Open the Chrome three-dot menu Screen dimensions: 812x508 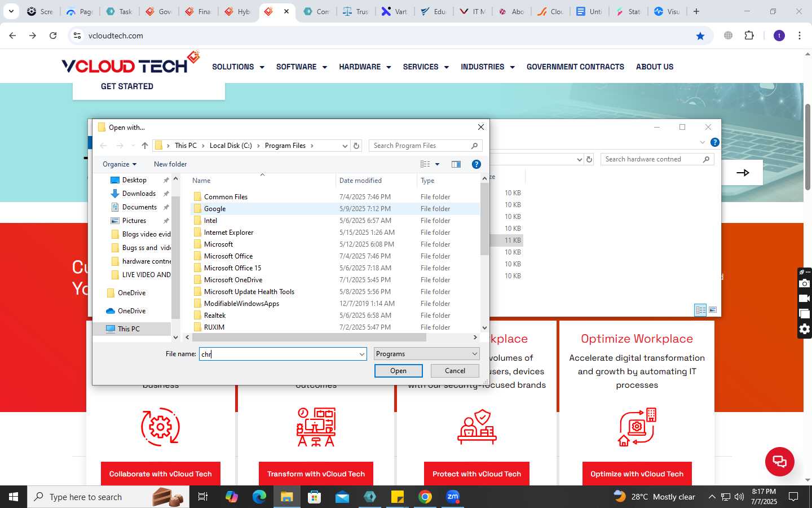tap(800, 36)
